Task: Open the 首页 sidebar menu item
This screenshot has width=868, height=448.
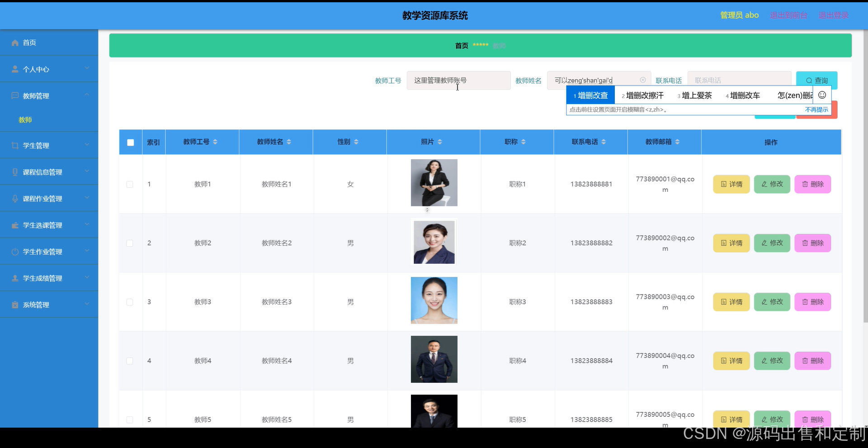Action: tap(49, 43)
